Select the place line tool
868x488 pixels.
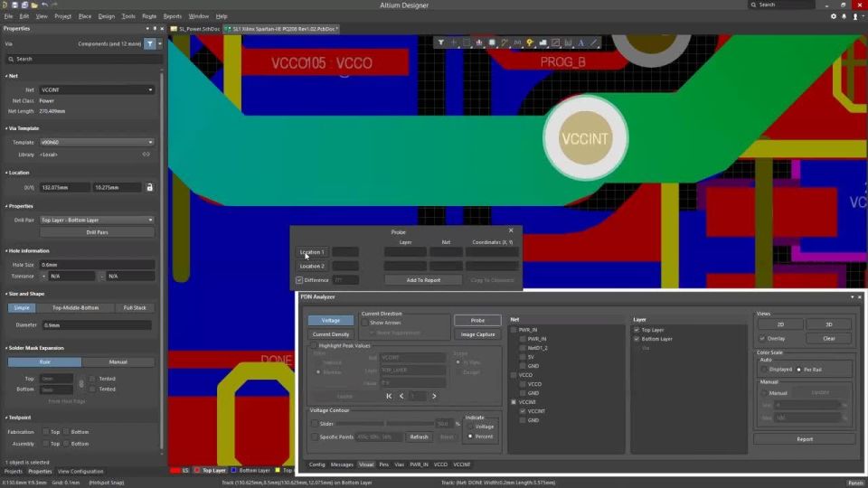coord(594,42)
